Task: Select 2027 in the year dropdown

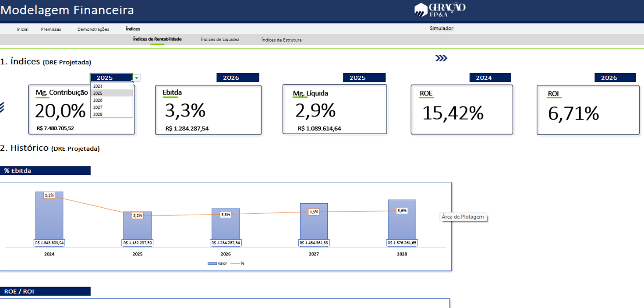Action: point(98,107)
